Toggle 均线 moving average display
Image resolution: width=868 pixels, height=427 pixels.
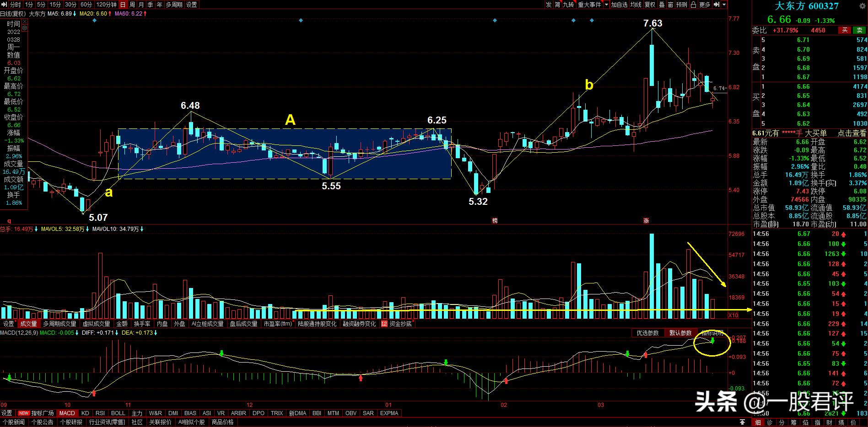click(x=636, y=5)
